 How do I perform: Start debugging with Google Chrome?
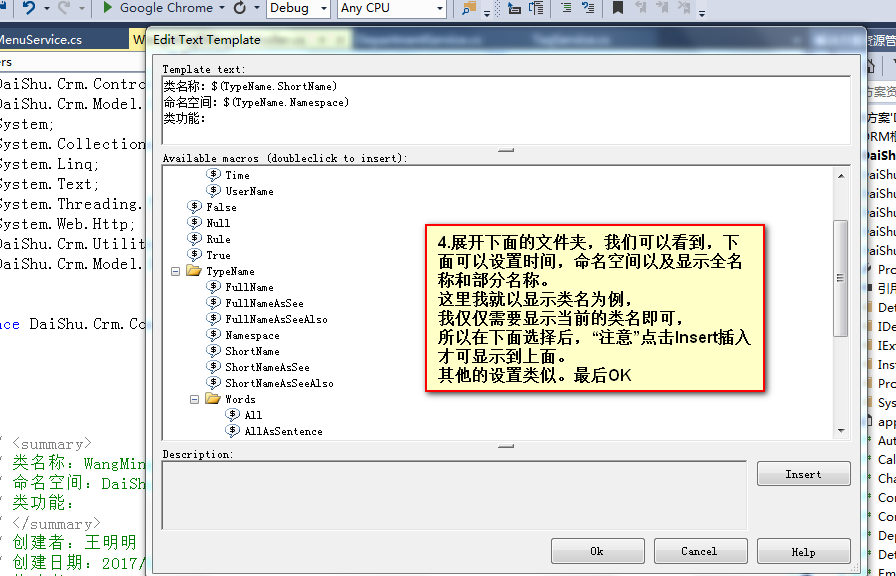pyautogui.click(x=108, y=10)
